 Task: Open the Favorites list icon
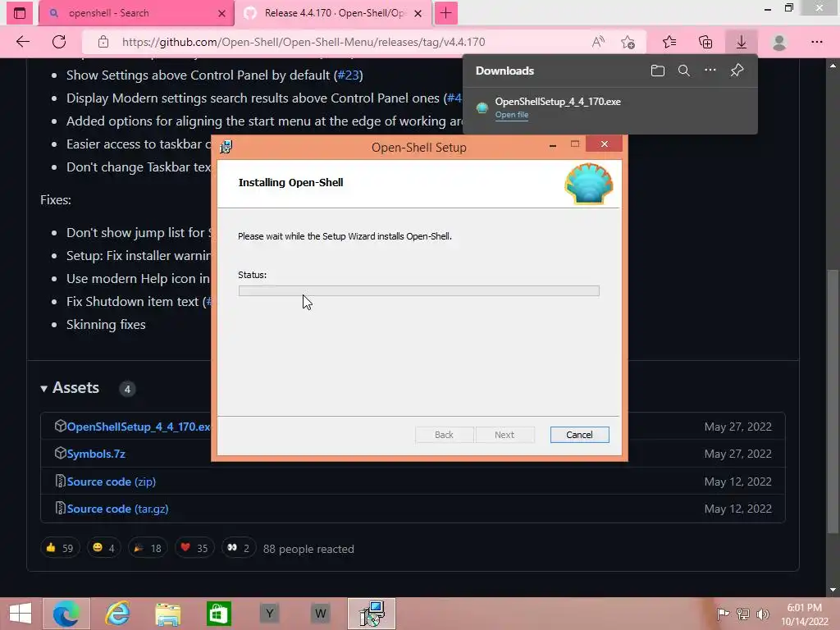(669, 42)
